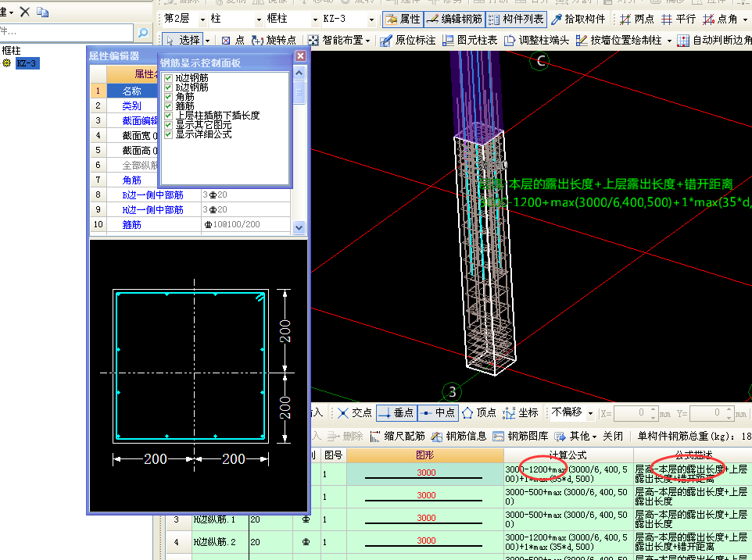This screenshot has height=560, width=752.
Task: Expand the KZ-3 component dropdown
Action: pos(371,19)
